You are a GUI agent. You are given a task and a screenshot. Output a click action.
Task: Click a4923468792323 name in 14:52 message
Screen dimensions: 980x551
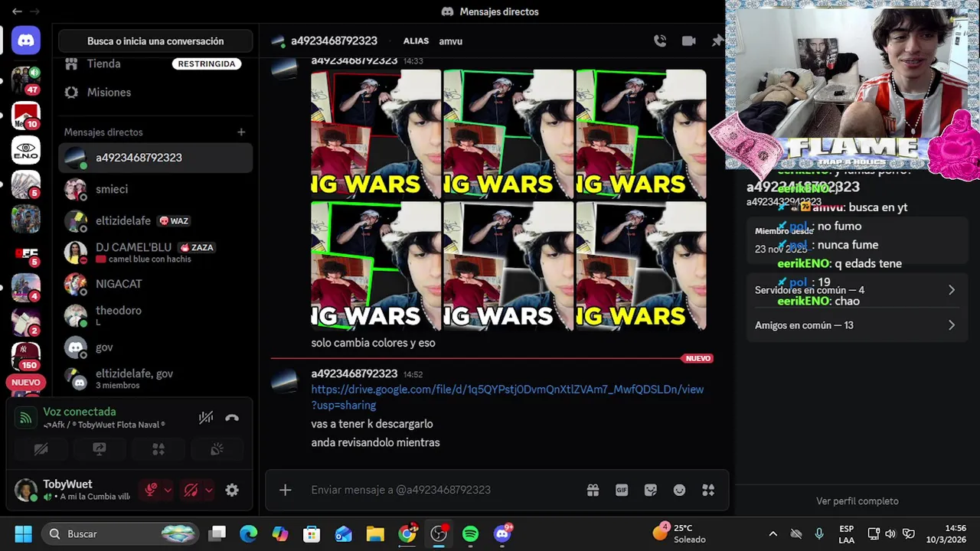click(354, 373)
